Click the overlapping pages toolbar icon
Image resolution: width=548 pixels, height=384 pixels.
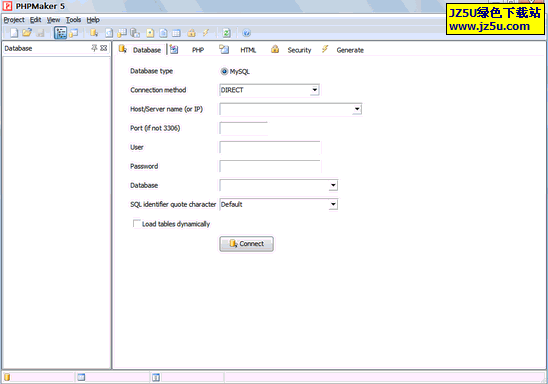135,33
